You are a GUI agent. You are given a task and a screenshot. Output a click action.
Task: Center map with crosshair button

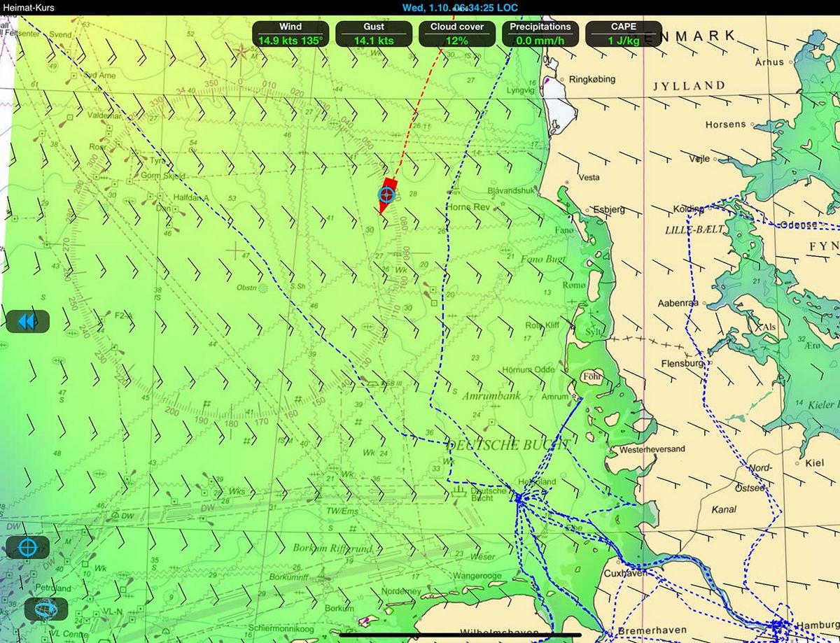pyautogui.click(x=28, y=547)
